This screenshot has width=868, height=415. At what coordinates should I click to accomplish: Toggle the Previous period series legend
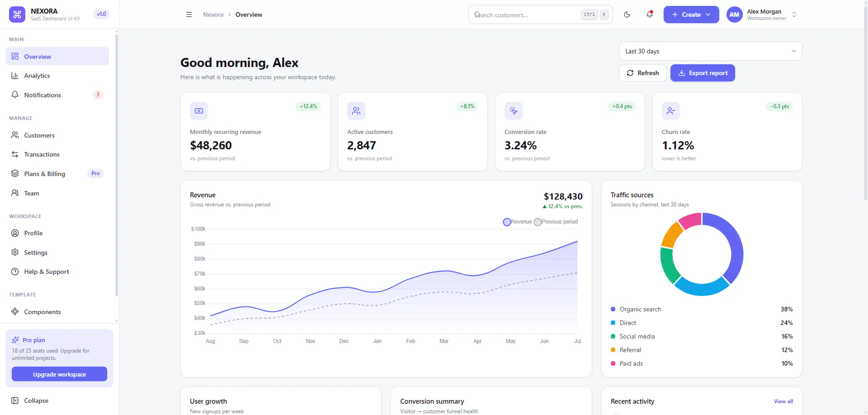coord(556,222)
